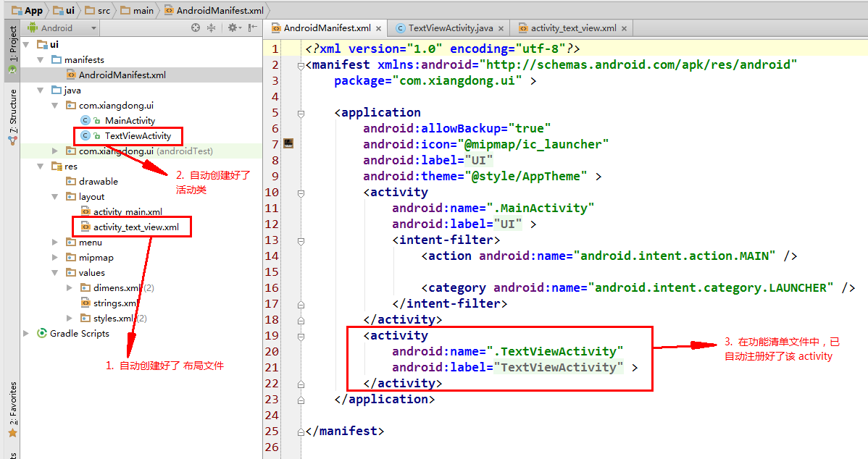The width and height of the screenshot is (868, 459).
Task: Click the scroll from source target icon
Action: point(196,28)
